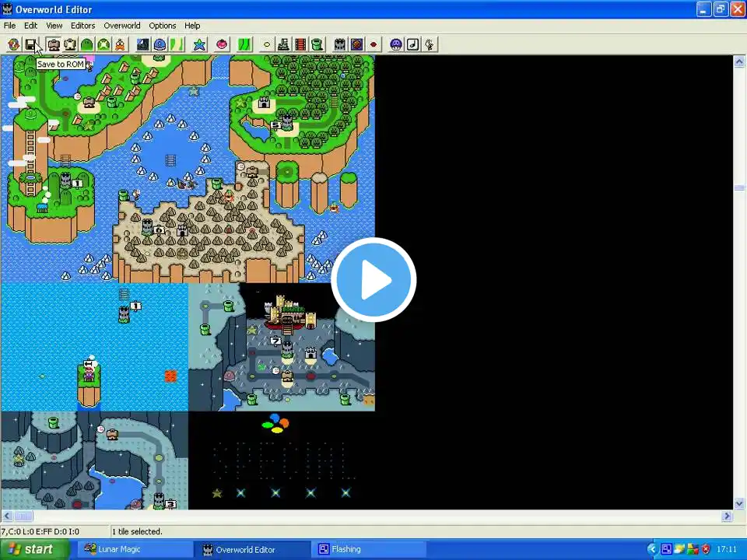Select the red ladder toolbar icon
The image size is (747, 560).
click(x=300, y=45)
